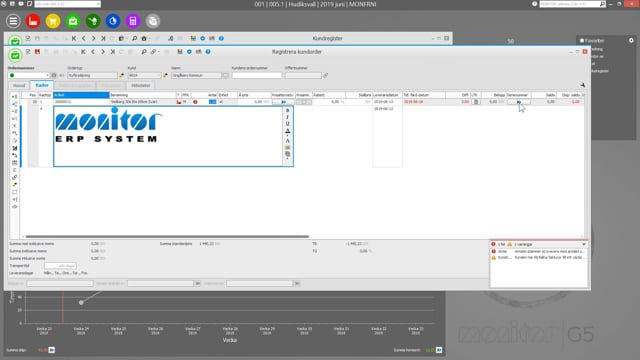Expand the Ordernummer dropdown
640x360 pixels.
point(47,76)
